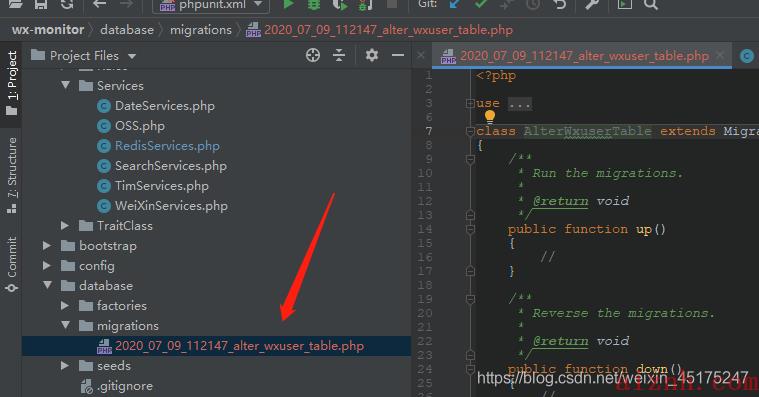Image resolution: width=759 pixels, height=397 pixels.
Task: Click the green Debug bug icon
Action: click(314, 5)
